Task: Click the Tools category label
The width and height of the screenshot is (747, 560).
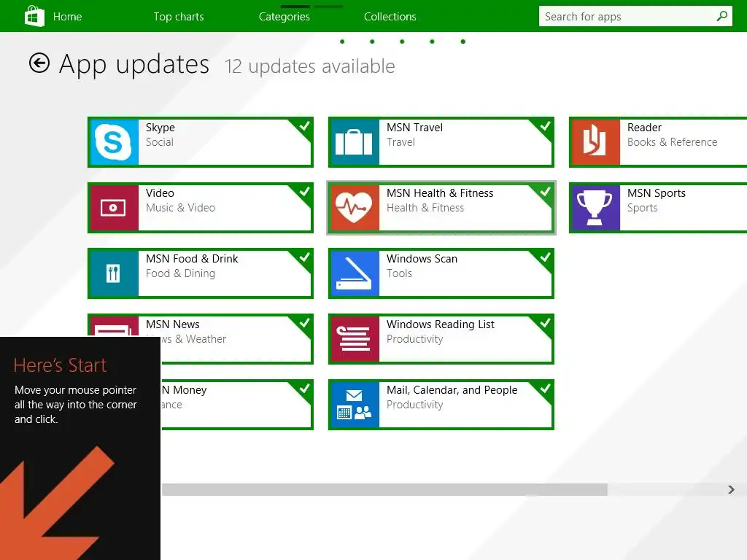Action: [x=399, y=274]
